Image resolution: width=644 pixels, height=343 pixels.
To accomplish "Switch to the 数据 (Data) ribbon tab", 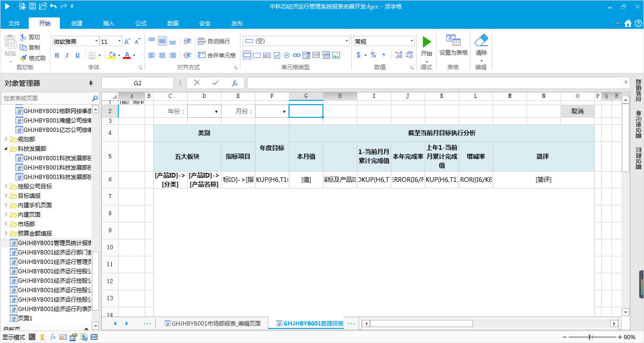I will click(173, 24).
